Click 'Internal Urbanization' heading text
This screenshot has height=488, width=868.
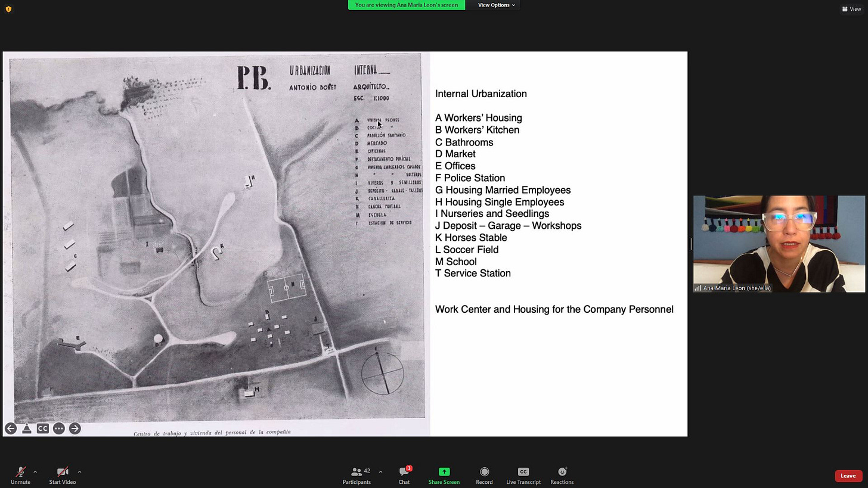pyautogui.click(x=480, y=94)
